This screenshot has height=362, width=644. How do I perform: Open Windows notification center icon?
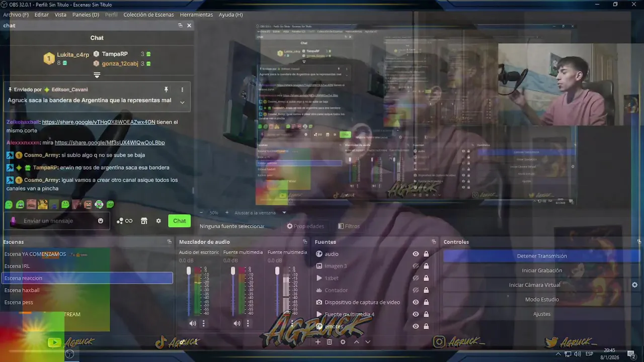[630, 354]
